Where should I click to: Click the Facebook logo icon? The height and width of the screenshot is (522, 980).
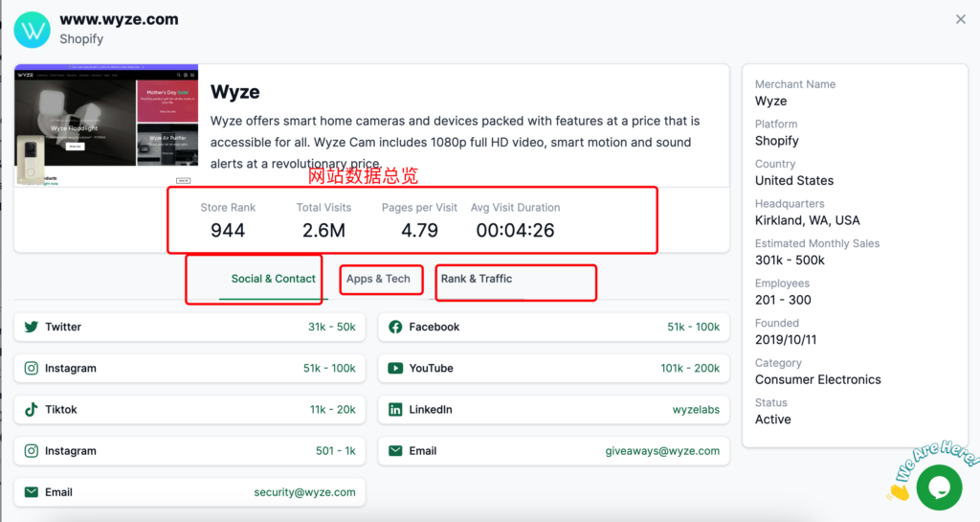[395, 327]
